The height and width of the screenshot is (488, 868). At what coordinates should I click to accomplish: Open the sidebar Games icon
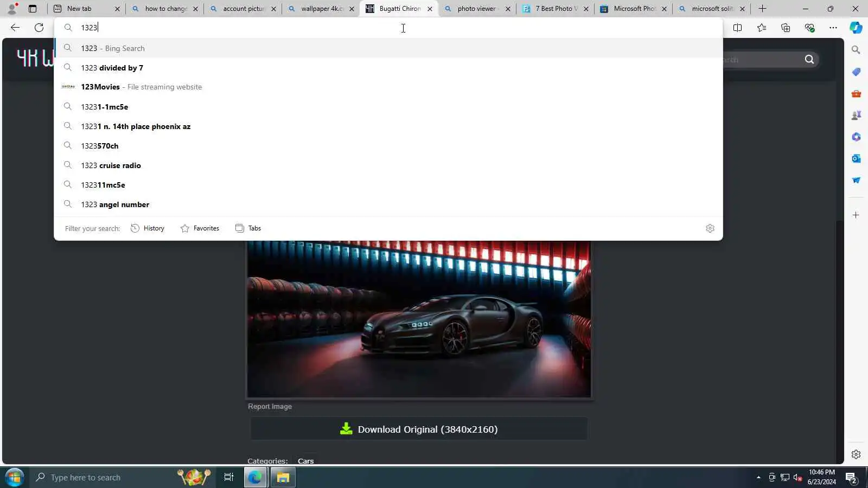tap(856, 115)
